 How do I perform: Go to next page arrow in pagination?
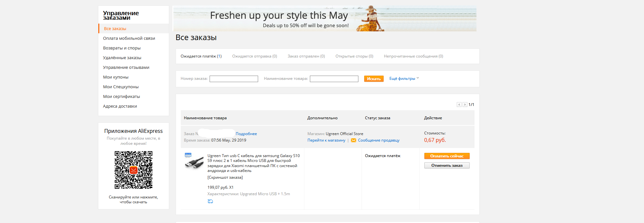coord(465,104)
